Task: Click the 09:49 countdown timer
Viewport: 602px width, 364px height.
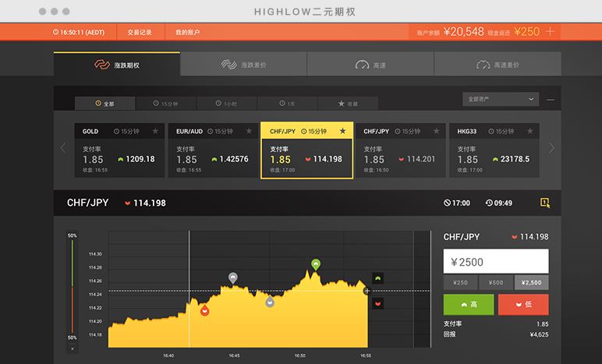Action: coord(499,203)
